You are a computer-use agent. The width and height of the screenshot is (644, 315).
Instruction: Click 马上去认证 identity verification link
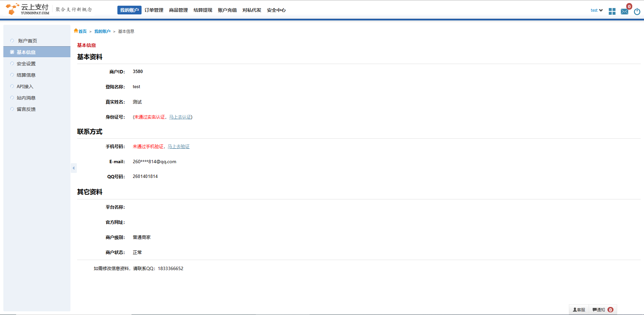pos(180,117)
